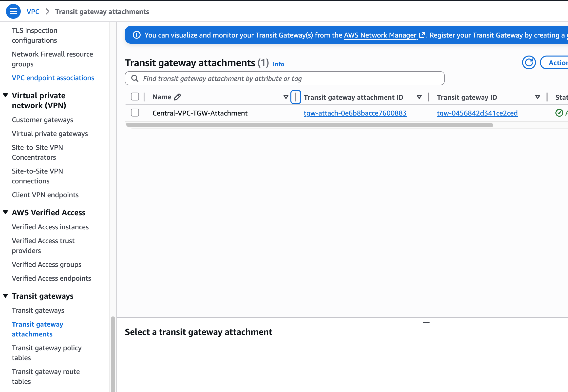Click the refresh attachments icon button

point(529,63)
